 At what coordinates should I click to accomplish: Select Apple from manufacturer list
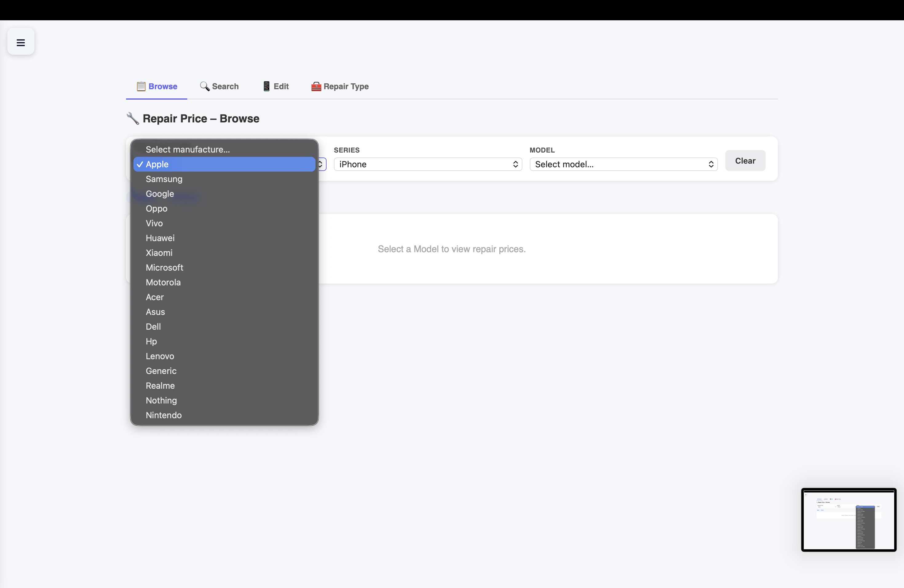pyautogui.click(x=224, y=165)
